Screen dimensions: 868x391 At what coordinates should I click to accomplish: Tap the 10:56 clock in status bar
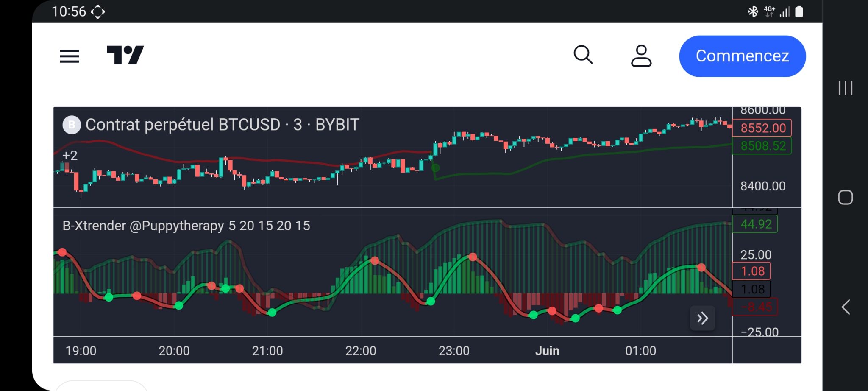pos(69,11)
